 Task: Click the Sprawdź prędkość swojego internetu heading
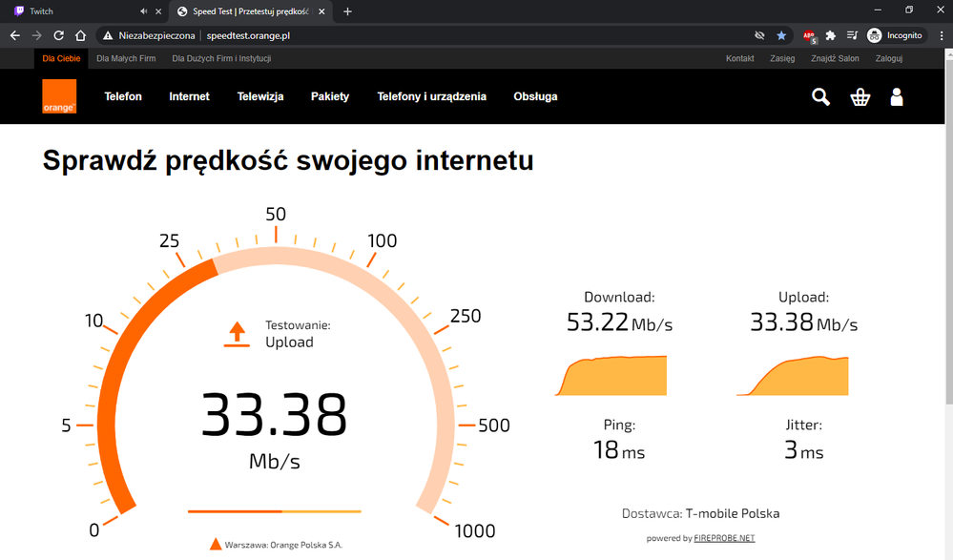coord(288,161)
